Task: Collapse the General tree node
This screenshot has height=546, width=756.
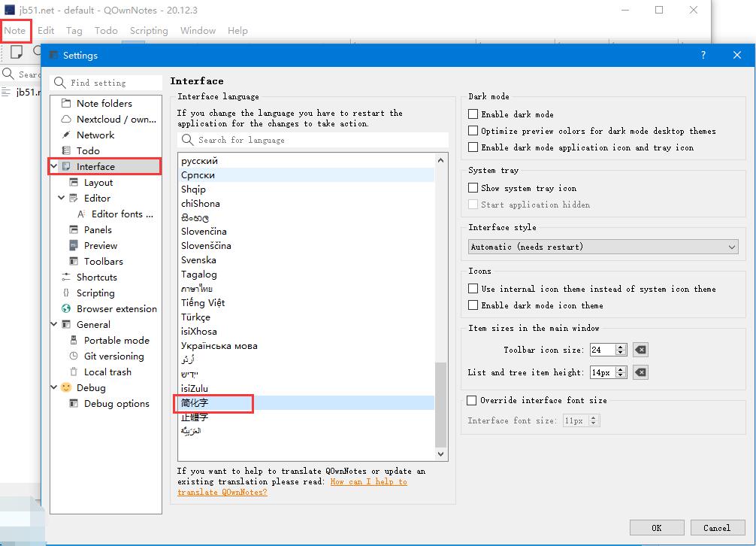Action: click(x=54, y=324)
